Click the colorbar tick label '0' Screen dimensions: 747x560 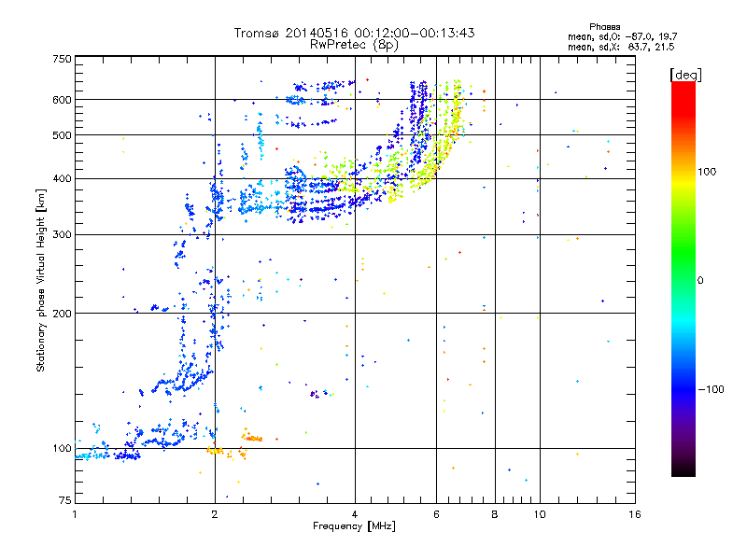pyautogui.click(x=700, y=281)
